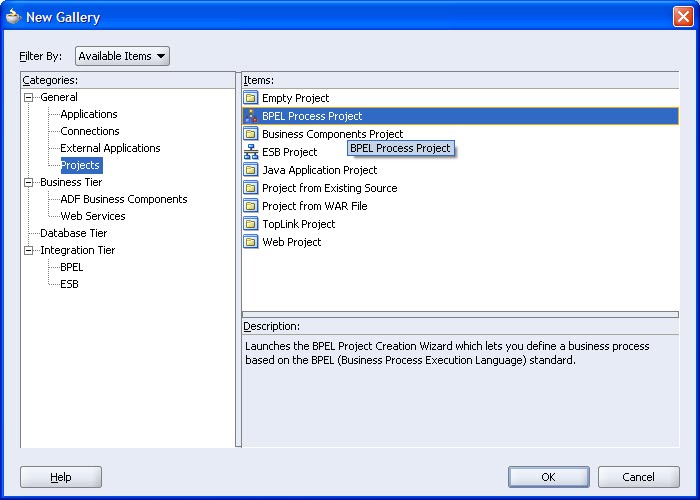Click the Business Components Project icon
The height and width of the screenshot is (500, 700).
pyautogui.click(x=251, y=134)
